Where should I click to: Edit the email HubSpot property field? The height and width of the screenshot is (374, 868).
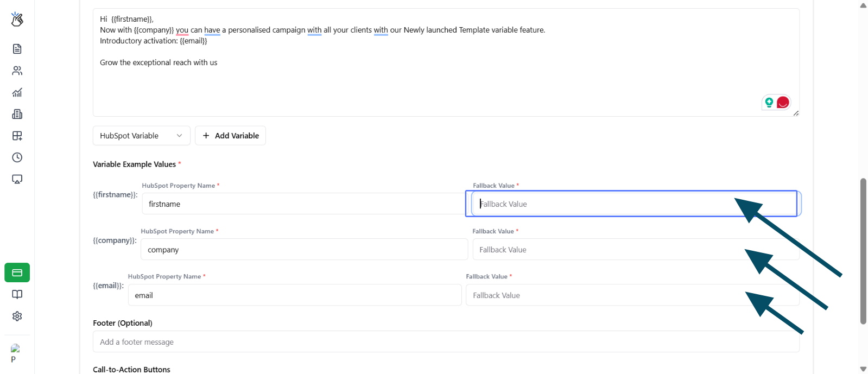[x=295, y=295]
